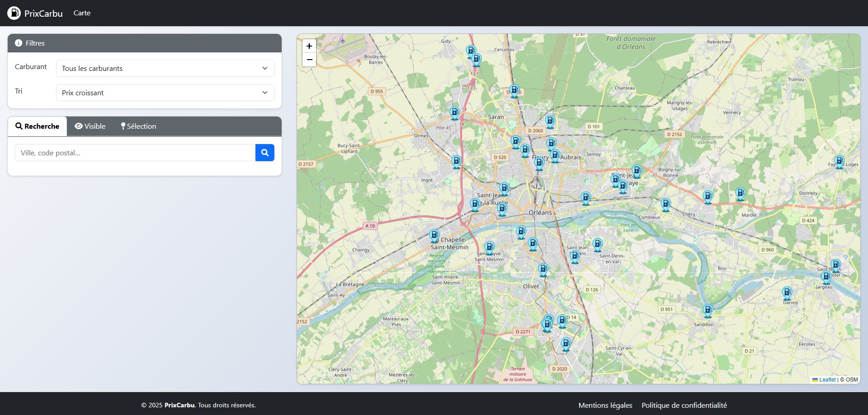The image size is (868, 415).
Task: Open the Carte navigation item
Action: point(82,13)
